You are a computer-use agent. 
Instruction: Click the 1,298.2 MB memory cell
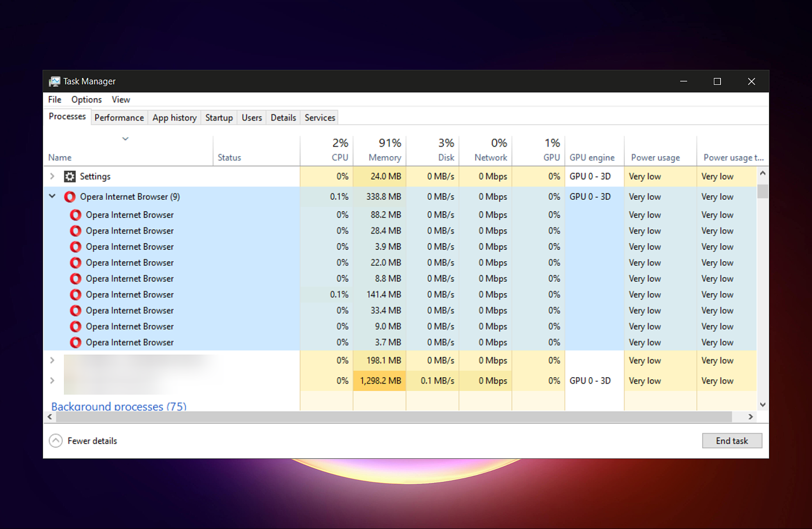379,381
